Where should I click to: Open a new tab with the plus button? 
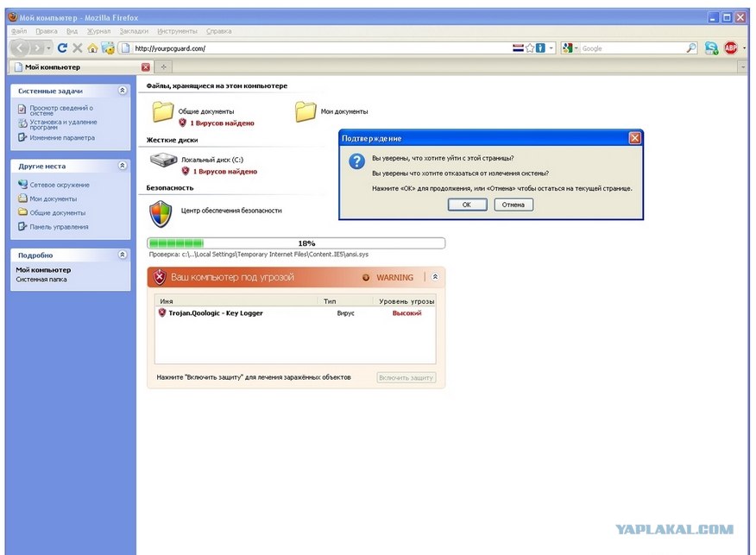point(163,67)
